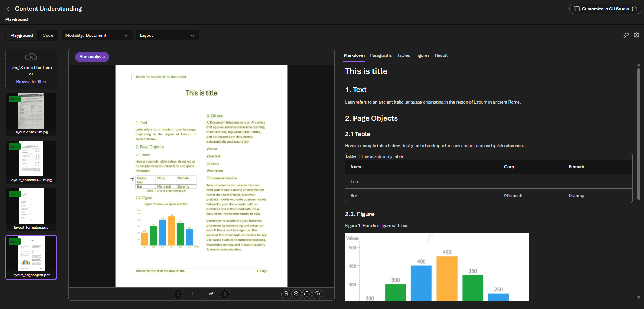Click the "Corp" column header in the results table

[x=509, y=167]
